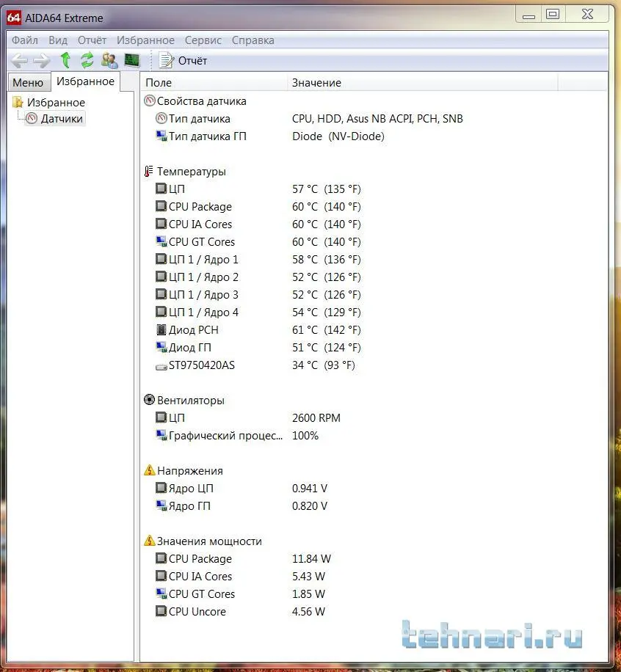Click the ЦП 1 / Ядро 1 icon
621x672 pixels.
click(161, 259)
